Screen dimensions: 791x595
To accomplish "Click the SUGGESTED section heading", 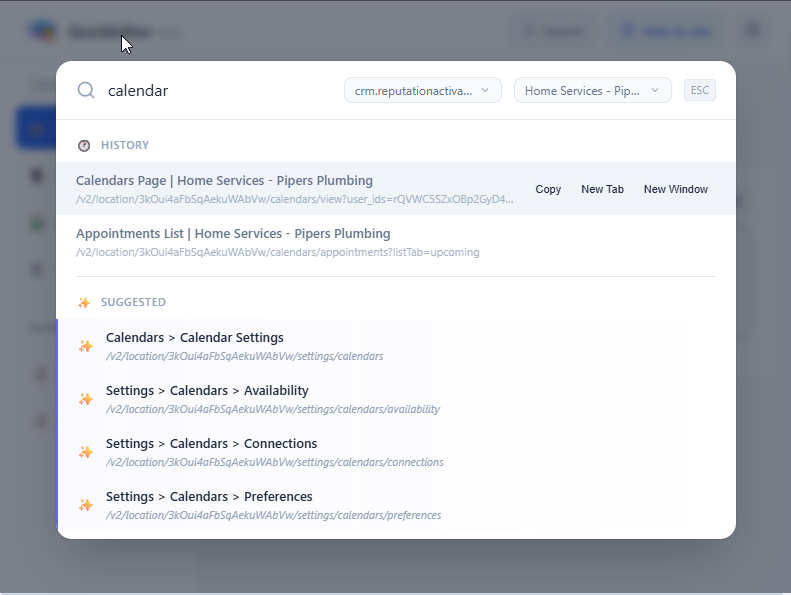I will pyautogui.click(x=133, y=302).
